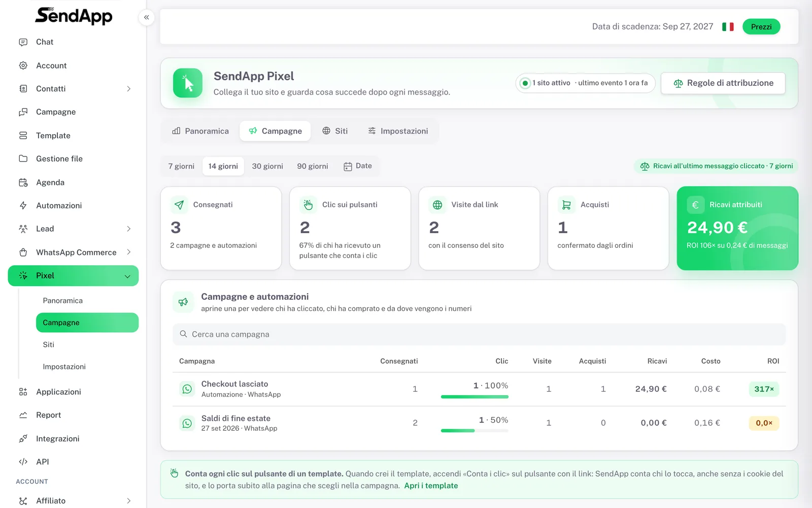Click the paper plane icon on Consegnati card
812x508 pixels.
point(179,205)
